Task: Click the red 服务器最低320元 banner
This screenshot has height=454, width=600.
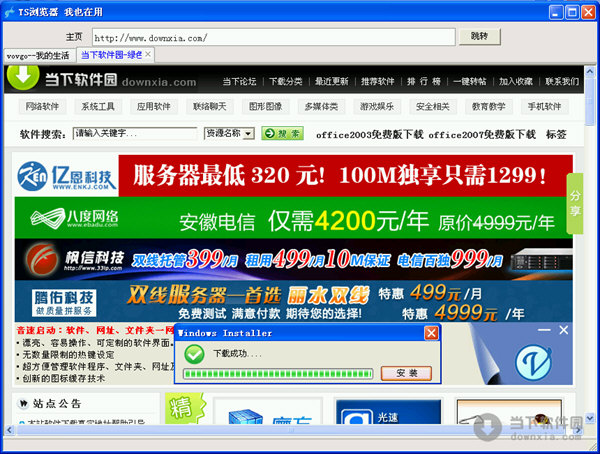Action: [x=346, y=176]
